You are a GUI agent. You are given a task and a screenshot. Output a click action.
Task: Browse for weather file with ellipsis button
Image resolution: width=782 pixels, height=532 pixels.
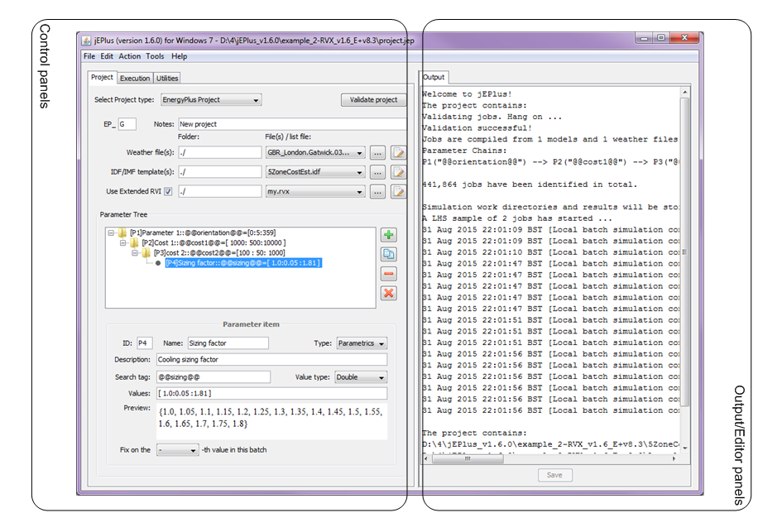pyautogui.click(x=377, y=152)
